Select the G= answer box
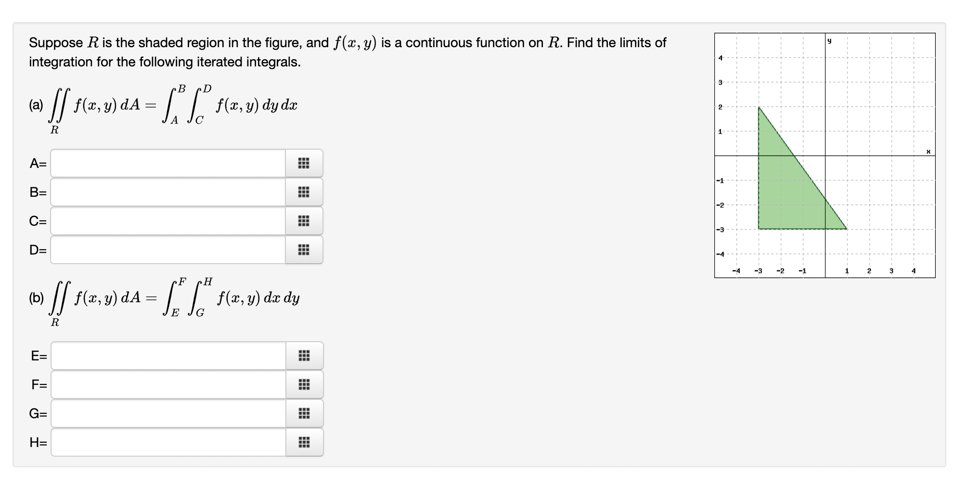The height and width of the screenshot is (486, 980). click(x=168, y=413)
